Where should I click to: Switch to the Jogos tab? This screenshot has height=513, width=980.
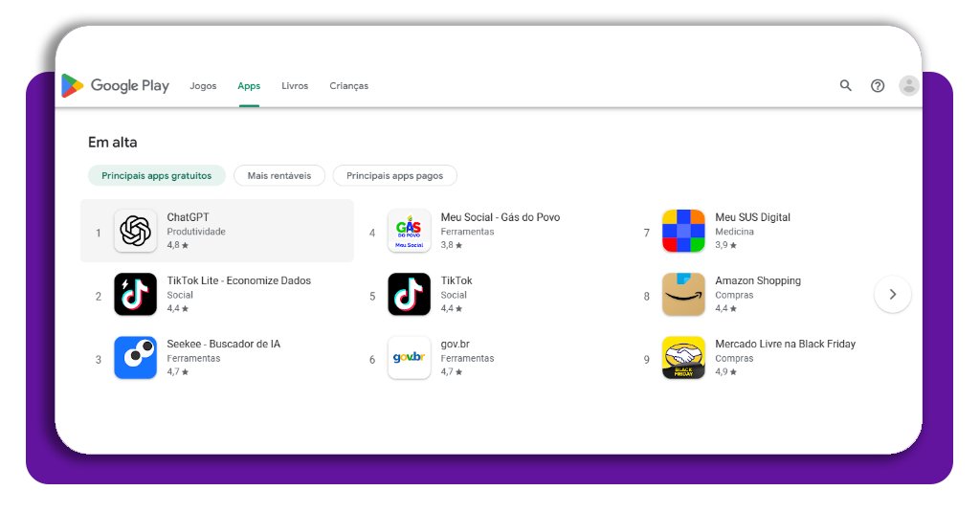point(203,86)
